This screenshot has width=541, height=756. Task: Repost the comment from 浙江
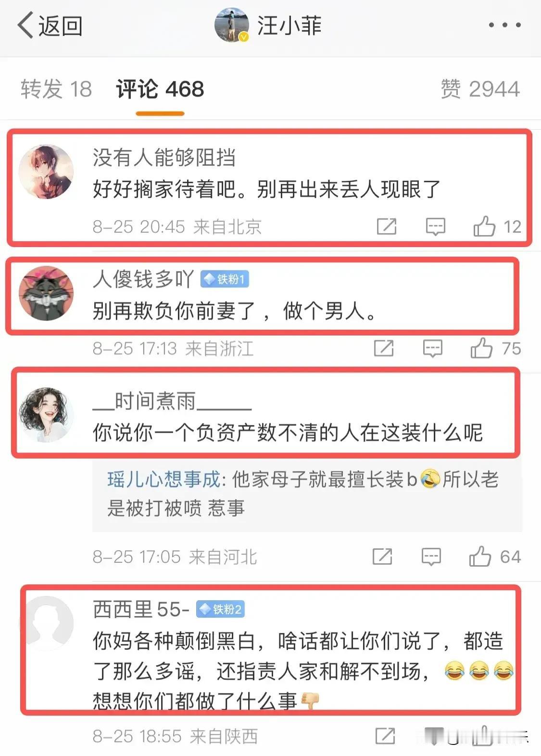point(384,348)
